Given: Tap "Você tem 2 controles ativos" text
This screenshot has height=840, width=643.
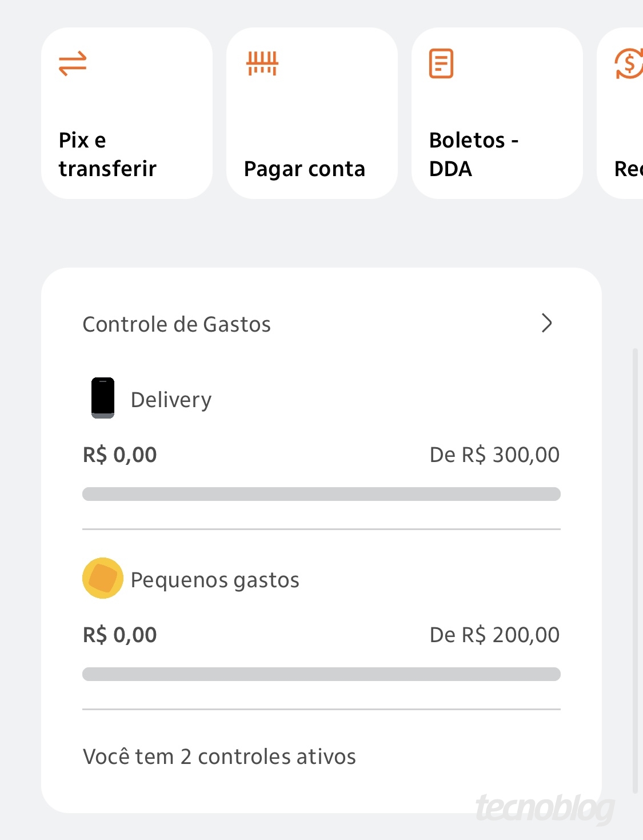Looking at the screenshot, I should [219, 757].
